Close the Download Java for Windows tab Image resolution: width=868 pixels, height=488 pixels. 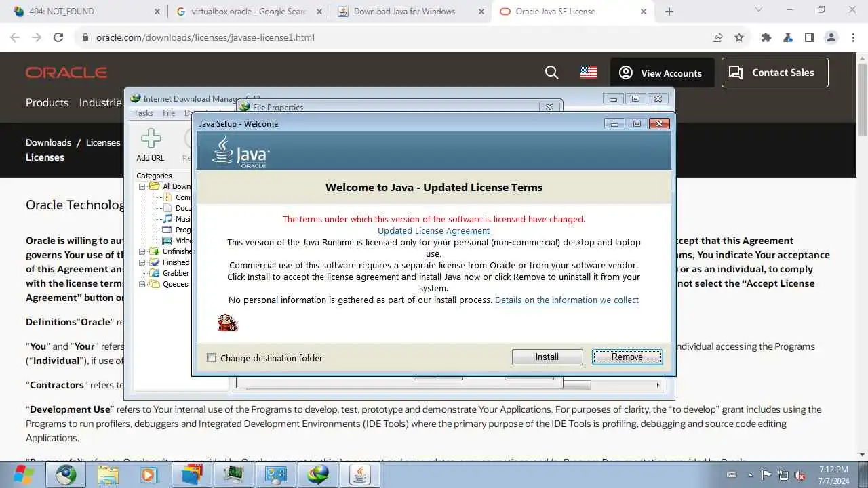pyautogui.click(x=483, y=12)
